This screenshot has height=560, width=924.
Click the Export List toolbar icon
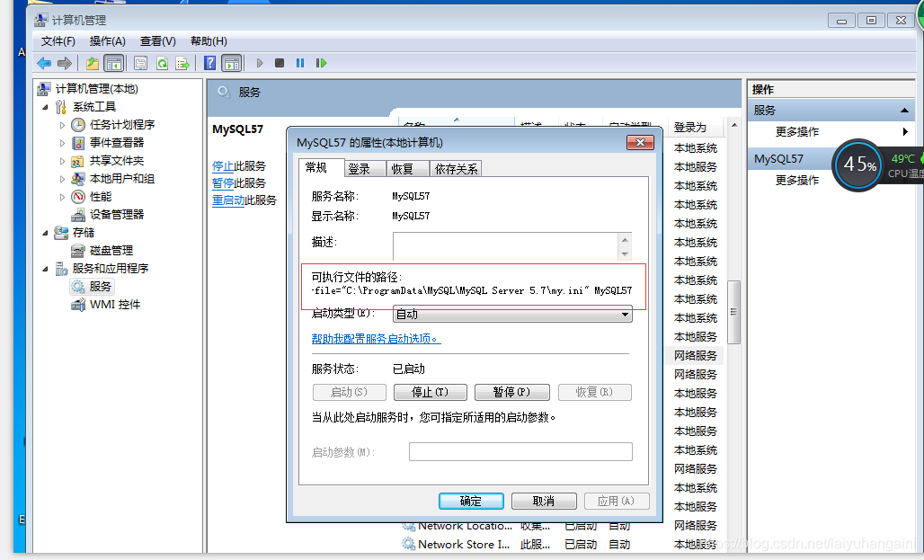click(x=182, y=63)
